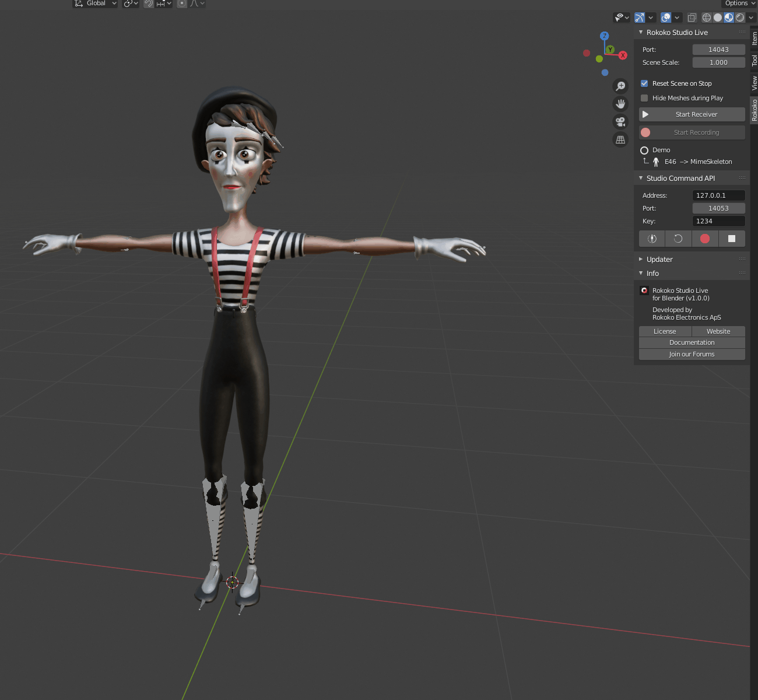This screenshot has width=758, height=700.
Task: Collapse the Studio Command API panel
Action: point(641,178)
